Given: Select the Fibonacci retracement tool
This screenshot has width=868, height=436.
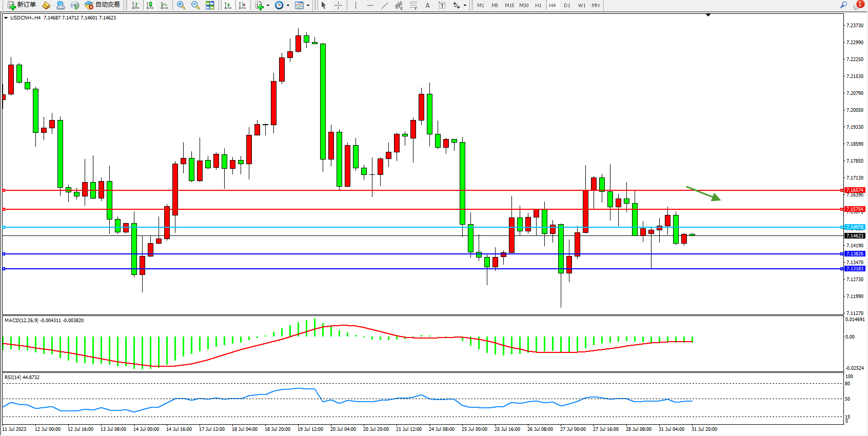Looking at the screenshot, I should (413, 5).
